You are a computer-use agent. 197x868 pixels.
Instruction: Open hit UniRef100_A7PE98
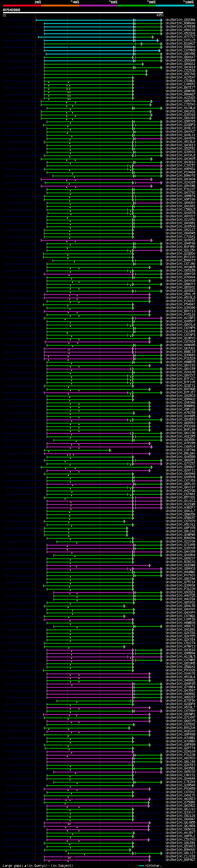click(x=180, y=26)
